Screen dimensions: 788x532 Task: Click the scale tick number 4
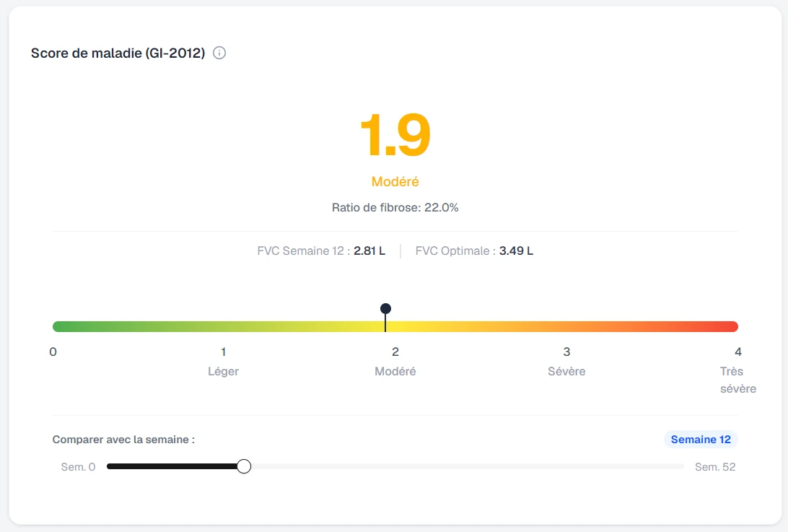pyautogui.click(x=737, y=352)
